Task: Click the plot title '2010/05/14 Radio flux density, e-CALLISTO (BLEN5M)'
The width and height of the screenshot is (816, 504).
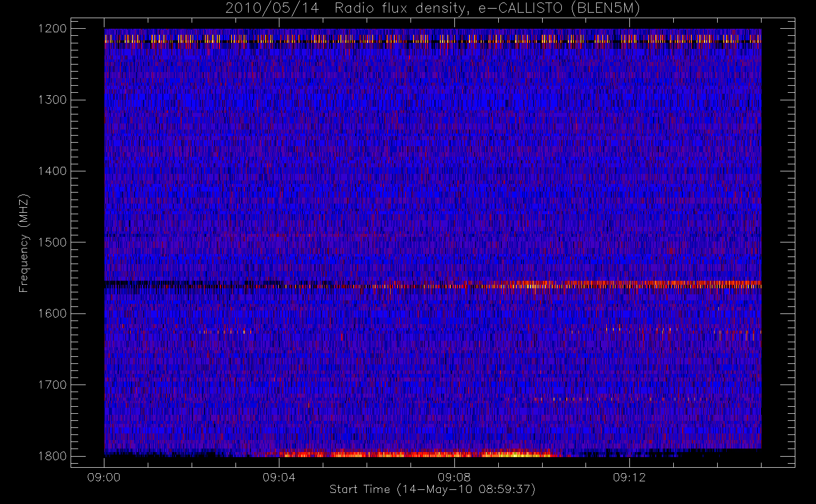Action: click(x=433, y=9)
